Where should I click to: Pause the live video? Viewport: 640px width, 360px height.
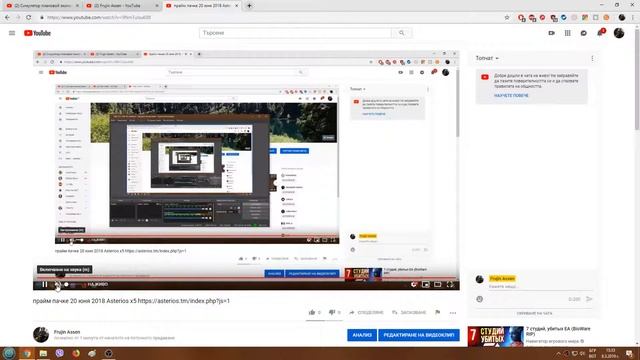(45, 284)
